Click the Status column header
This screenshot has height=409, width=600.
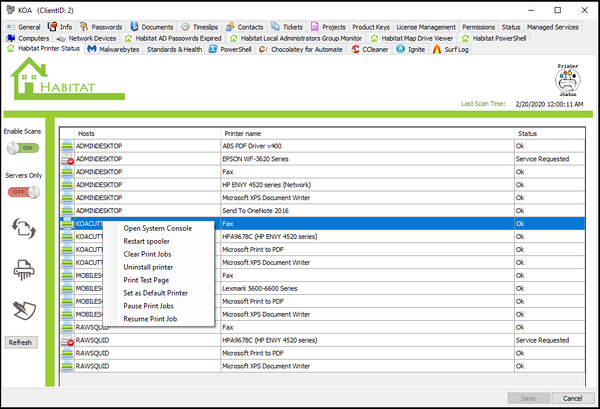[549, 134]
